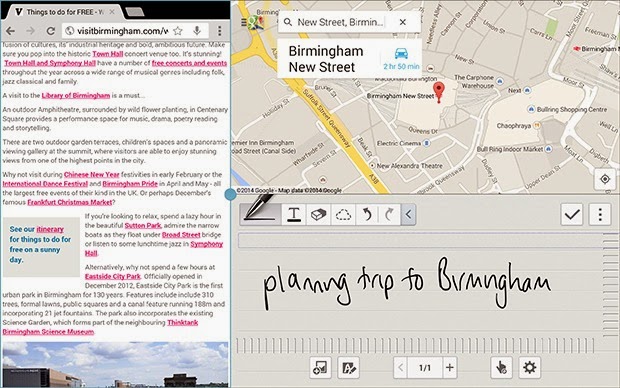Image resolution: width=620 pixels, height=388 pixels.
Task: Bookmark page with star icon
Action: [x=178, y=30]
